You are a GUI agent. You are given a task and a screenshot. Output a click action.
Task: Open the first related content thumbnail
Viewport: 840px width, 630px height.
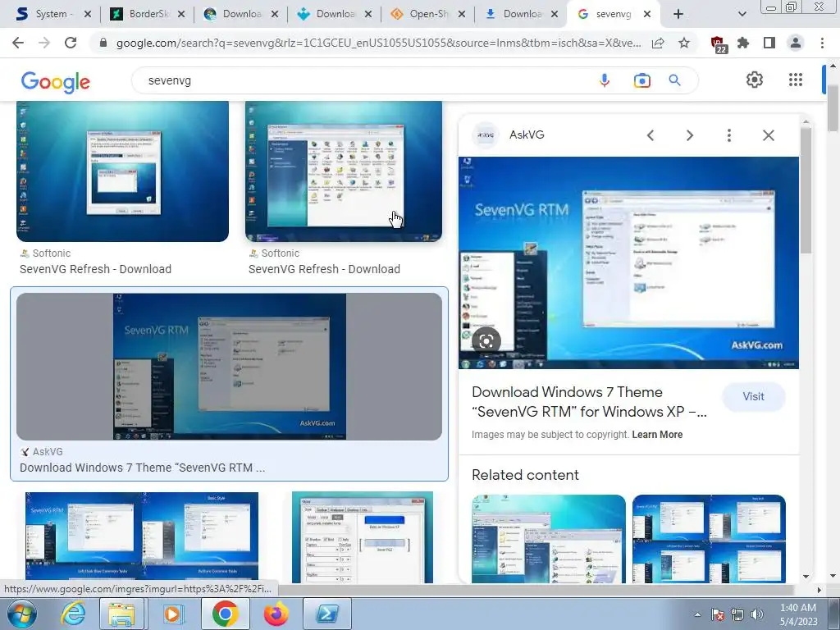(x=549, y=539)
